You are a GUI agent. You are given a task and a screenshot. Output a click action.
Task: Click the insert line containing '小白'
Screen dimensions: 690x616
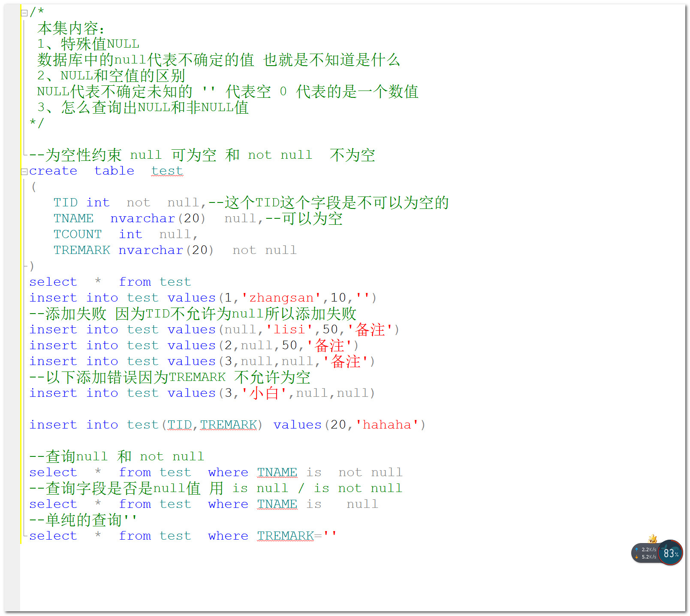tap(202, 393)
